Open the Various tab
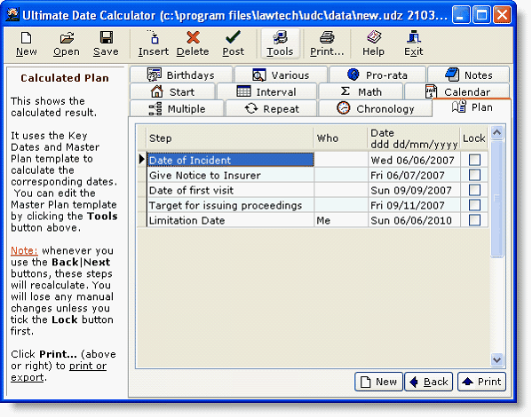Viewport: 532px width, 418px height. pos(281,75)
